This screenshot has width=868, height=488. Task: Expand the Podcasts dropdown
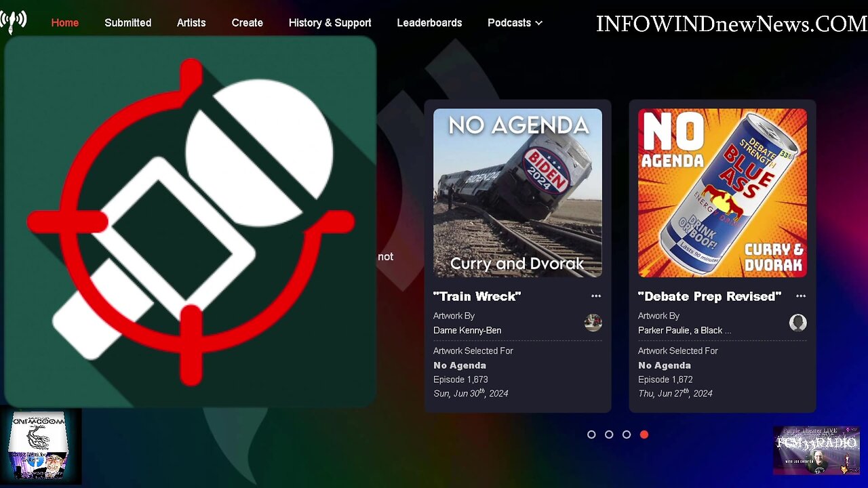click(515, 22)
